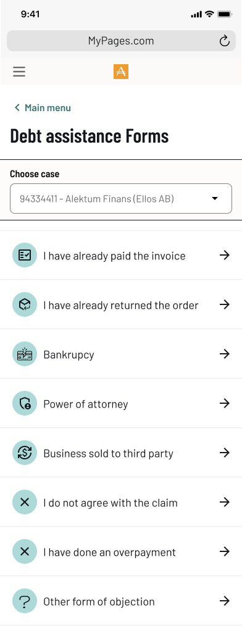Click the orange A logo
The image size is (242, 644).
click(x=121, y=72)
